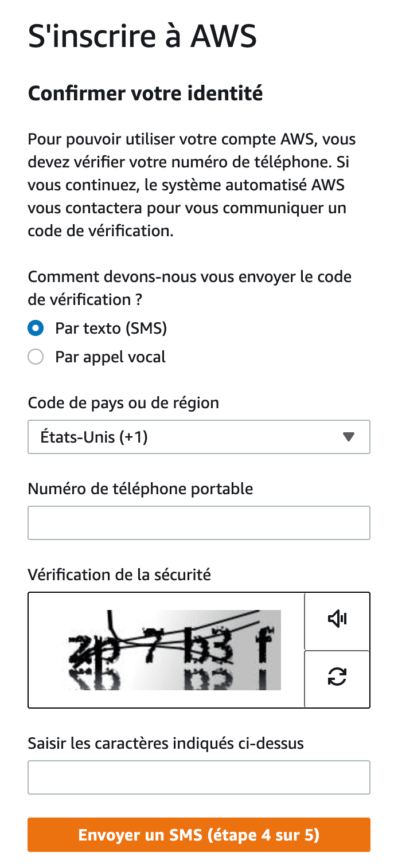
Task: Select the Par texto (SMS) radio button
Action: coord(36,328)
